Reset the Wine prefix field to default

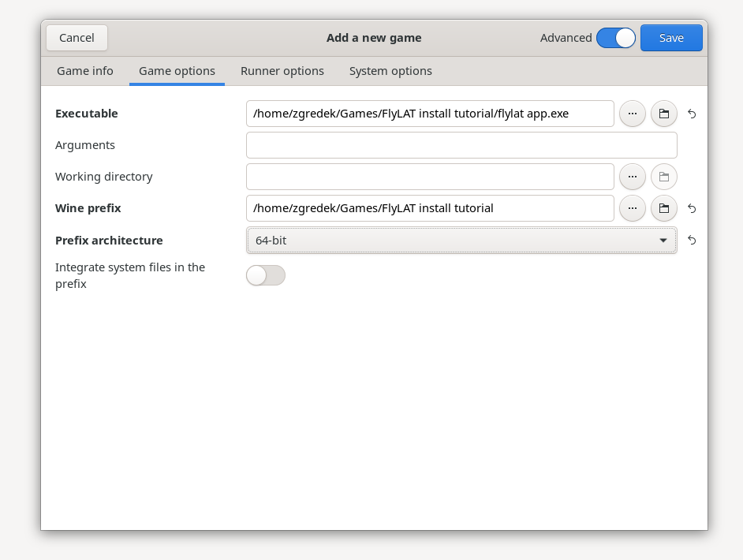pos(692,208)
